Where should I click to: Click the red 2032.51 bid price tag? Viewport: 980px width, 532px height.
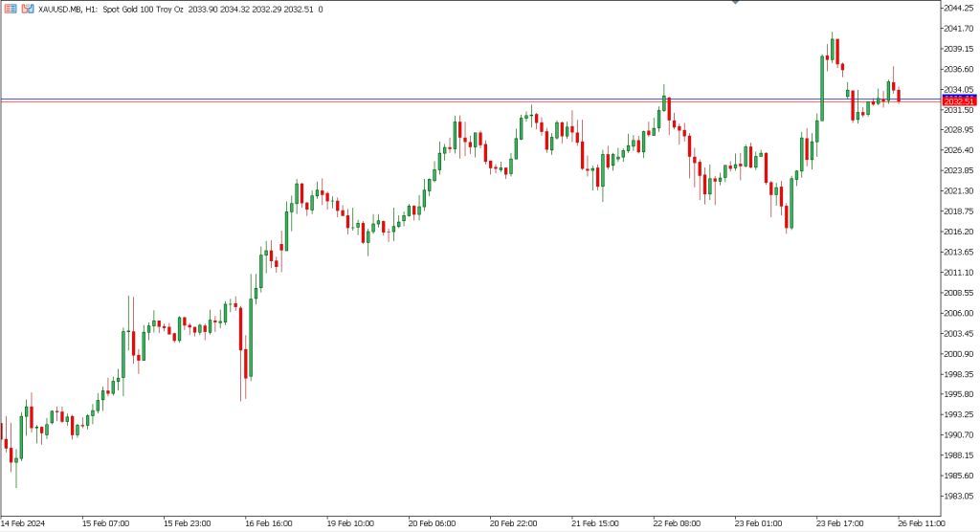pos(959,101)
